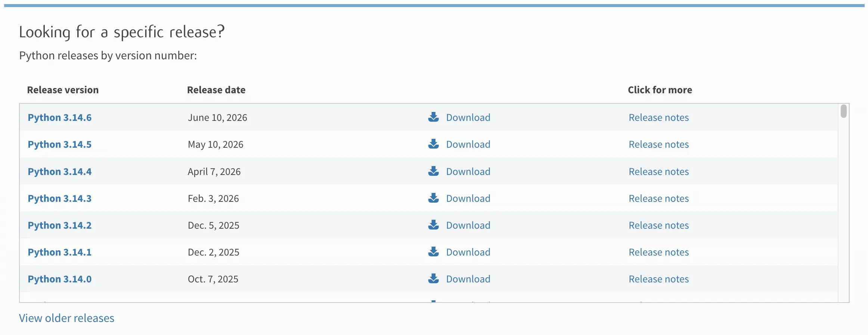Image resolution: width=868 pixels, height=335 pixels.
Task: Click download icon for Python 3.14.4
Action: [x=433, y=171]
